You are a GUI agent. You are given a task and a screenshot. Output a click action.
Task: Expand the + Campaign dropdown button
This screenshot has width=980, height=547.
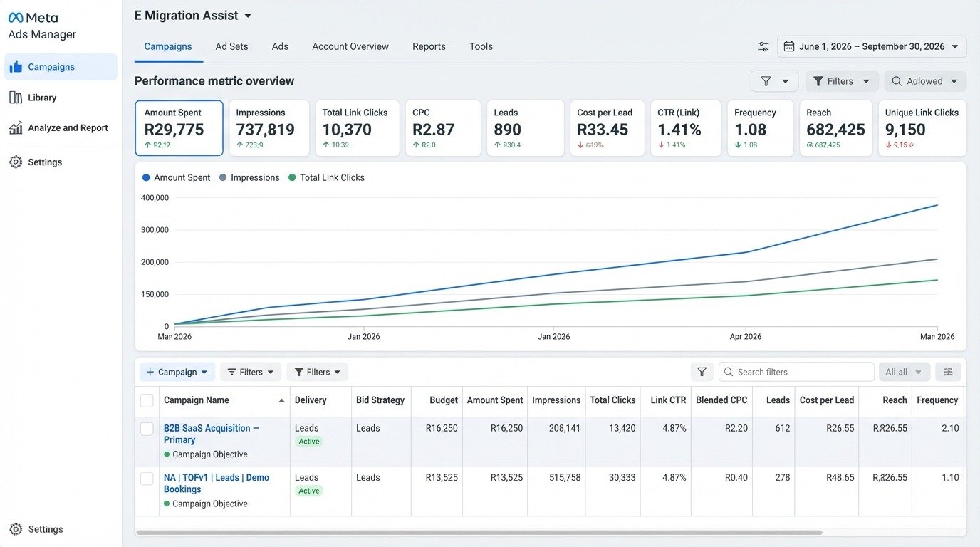[x=177, y=372]
